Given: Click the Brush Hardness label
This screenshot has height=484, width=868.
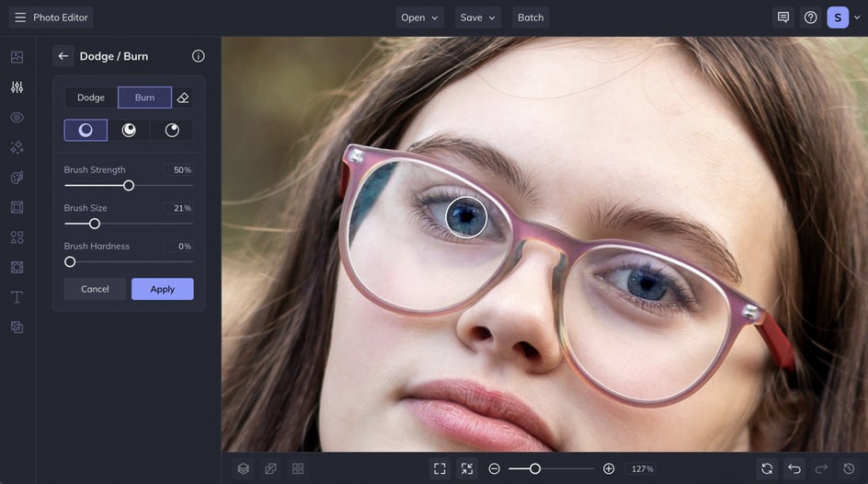Looking at the screenshot, I should (97, 246).
